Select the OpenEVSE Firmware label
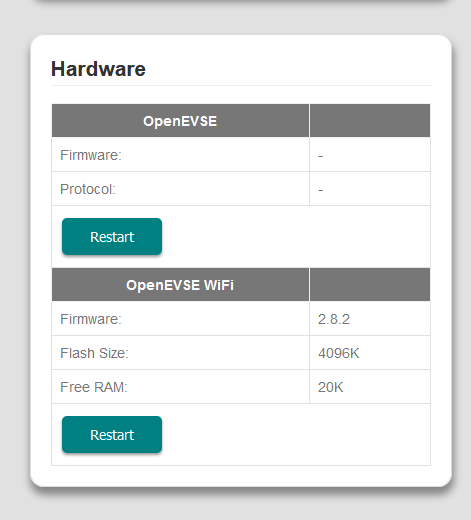The image size is (471, 520). click(x=91, y=155)
